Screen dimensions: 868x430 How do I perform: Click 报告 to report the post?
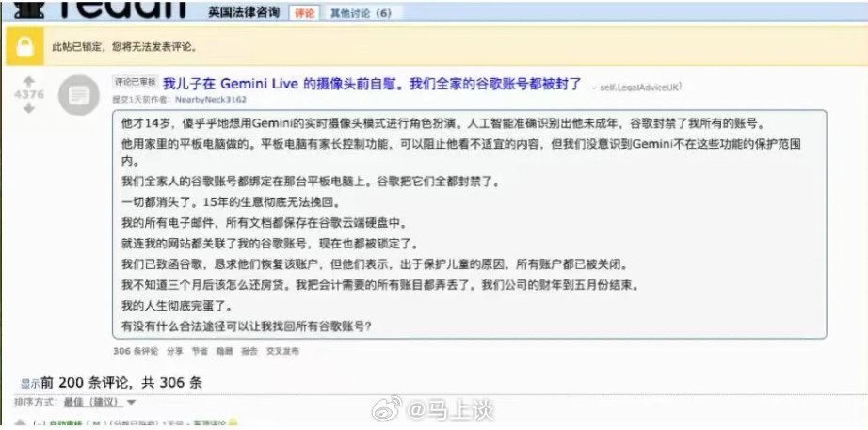point(249,351)
